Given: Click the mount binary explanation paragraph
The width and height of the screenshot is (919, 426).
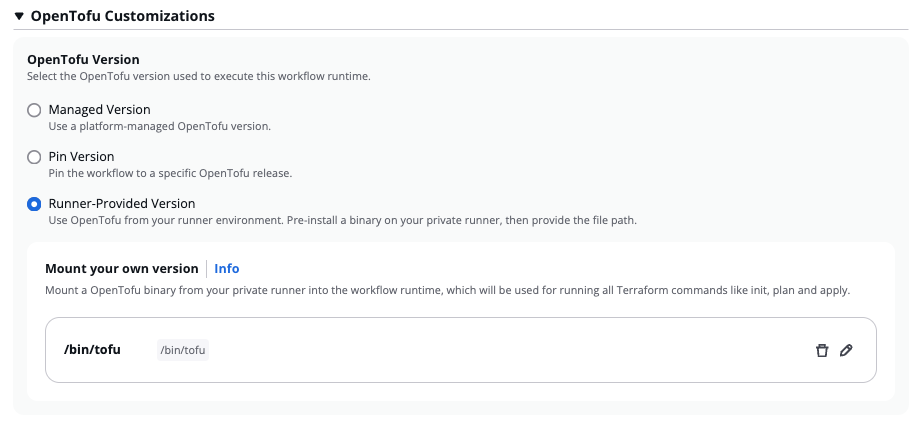Looking at the screenshot, I should (x=447, y=290).
